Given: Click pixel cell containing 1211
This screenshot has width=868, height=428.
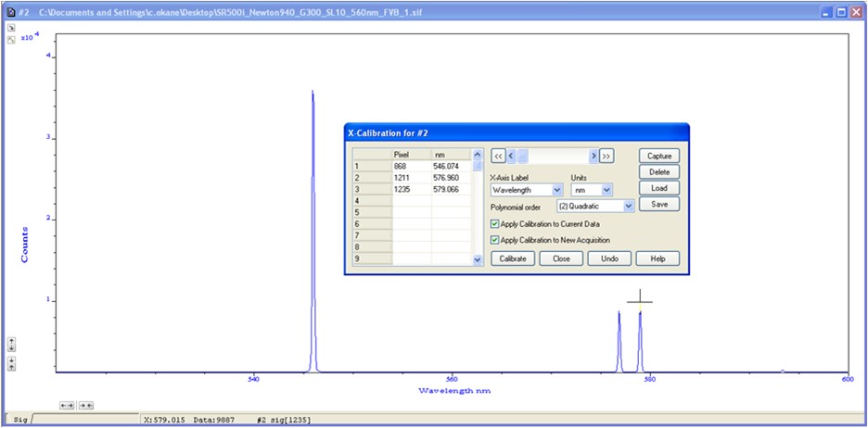Looking at the screenshot, I should (412, 178).
